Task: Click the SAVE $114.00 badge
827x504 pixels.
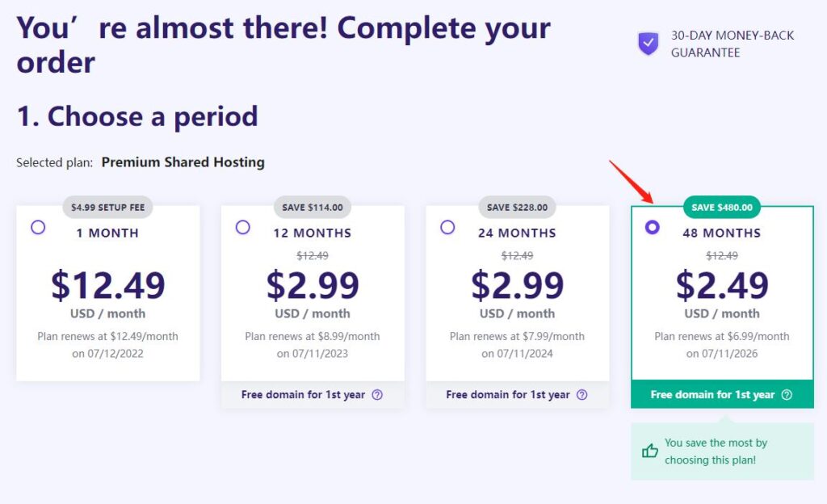Action: (313, 208)
